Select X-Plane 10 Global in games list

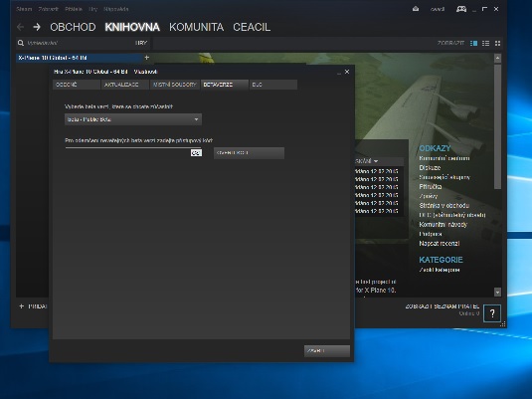(x=80, y=58)
